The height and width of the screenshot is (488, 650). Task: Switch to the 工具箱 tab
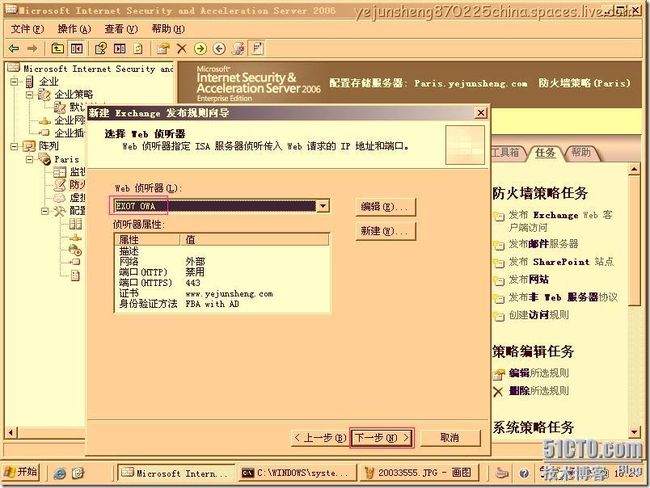tap(505, 153)
